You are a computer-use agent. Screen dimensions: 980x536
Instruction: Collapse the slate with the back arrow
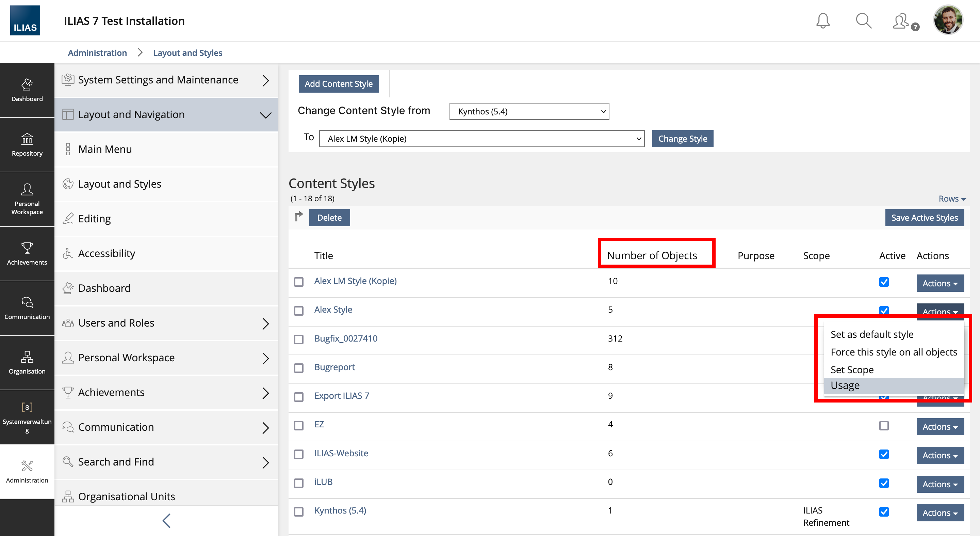(x=166, y=521)
